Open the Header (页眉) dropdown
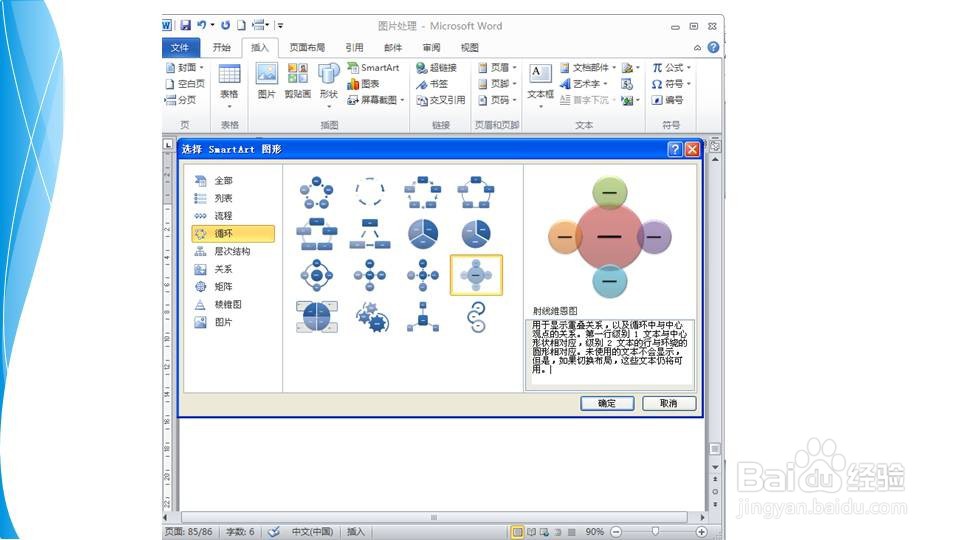This screenshot has width=960, height=540. (x=497, y=67)
